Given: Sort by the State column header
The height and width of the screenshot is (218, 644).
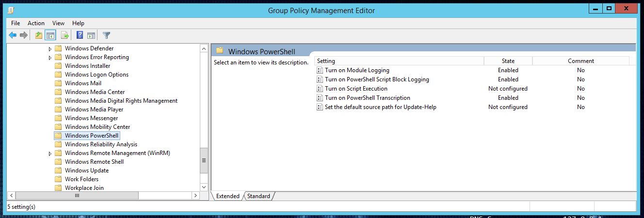Looking at the screenshot, I should [x=508, y=61].
